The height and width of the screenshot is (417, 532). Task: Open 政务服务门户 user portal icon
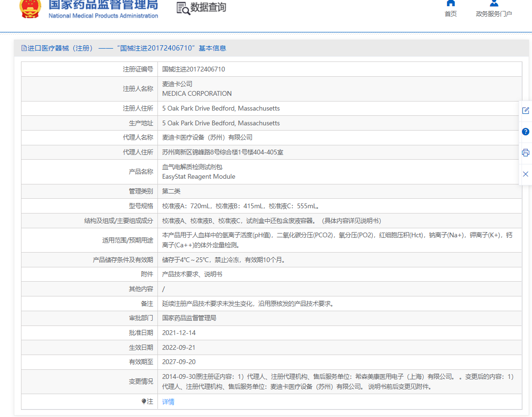tap(494, 3)
